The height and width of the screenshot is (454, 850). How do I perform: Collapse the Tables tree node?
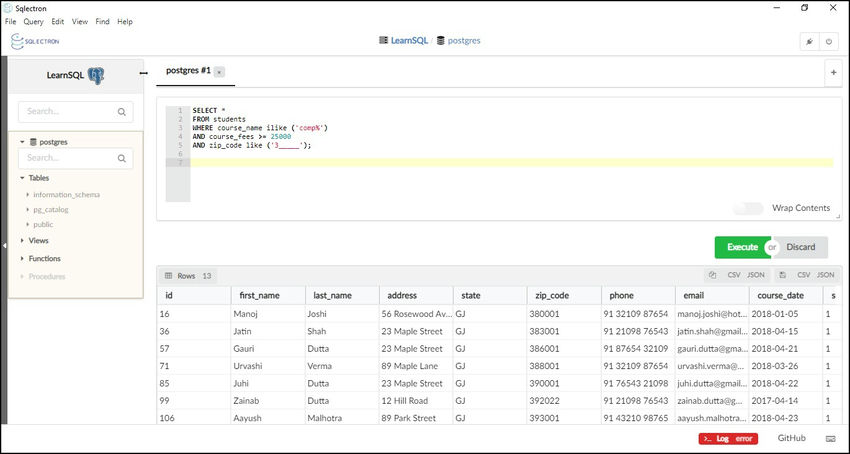22,178
